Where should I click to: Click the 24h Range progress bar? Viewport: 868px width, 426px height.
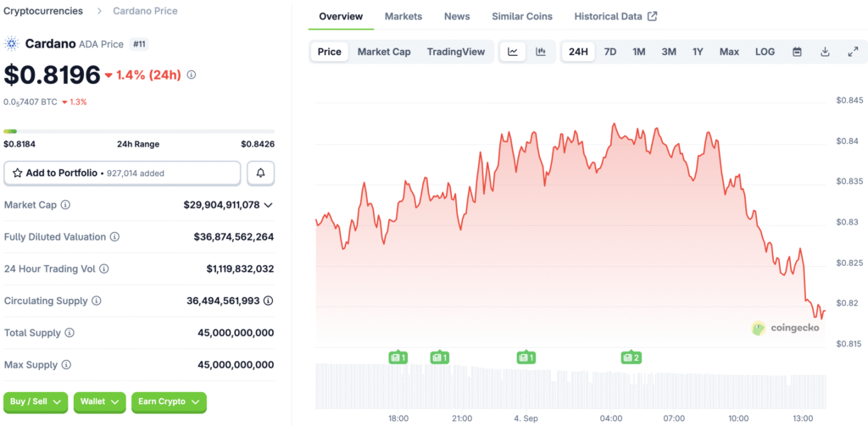[x=139, y=131]
